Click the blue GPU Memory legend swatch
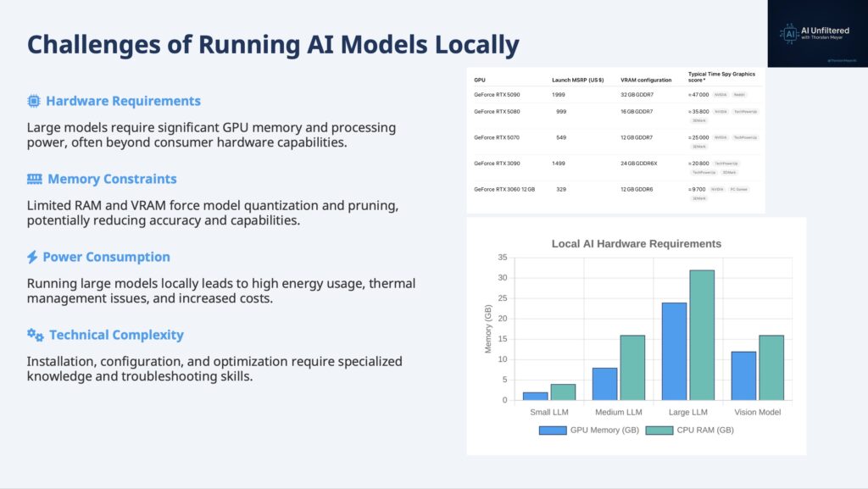This screenshot has height=489, width=868. pos(553,430)
